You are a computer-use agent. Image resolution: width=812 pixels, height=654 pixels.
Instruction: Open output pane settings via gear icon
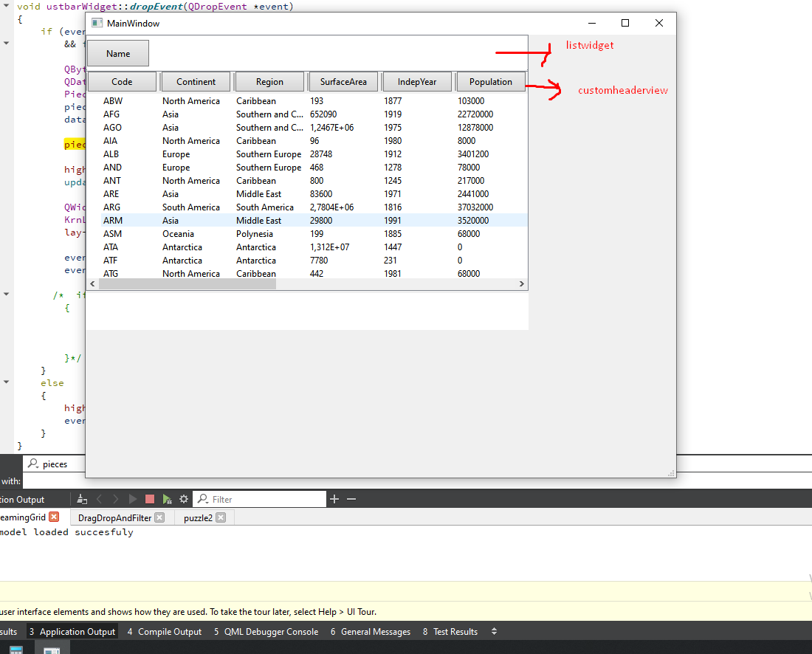(183, 499)
